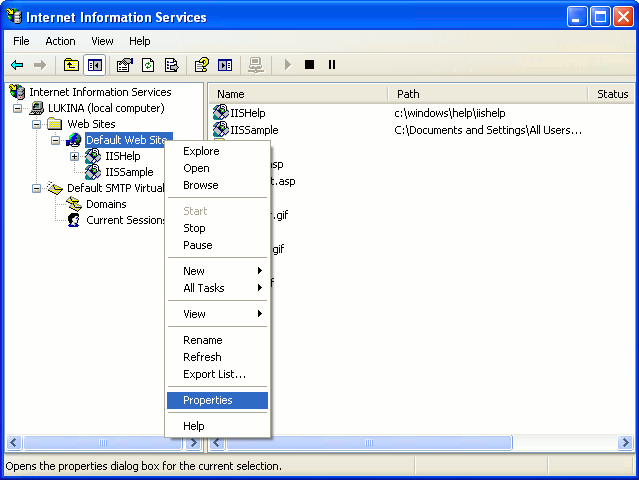
Task: Sort by the Name column header
Action: [x=297, y=94]
